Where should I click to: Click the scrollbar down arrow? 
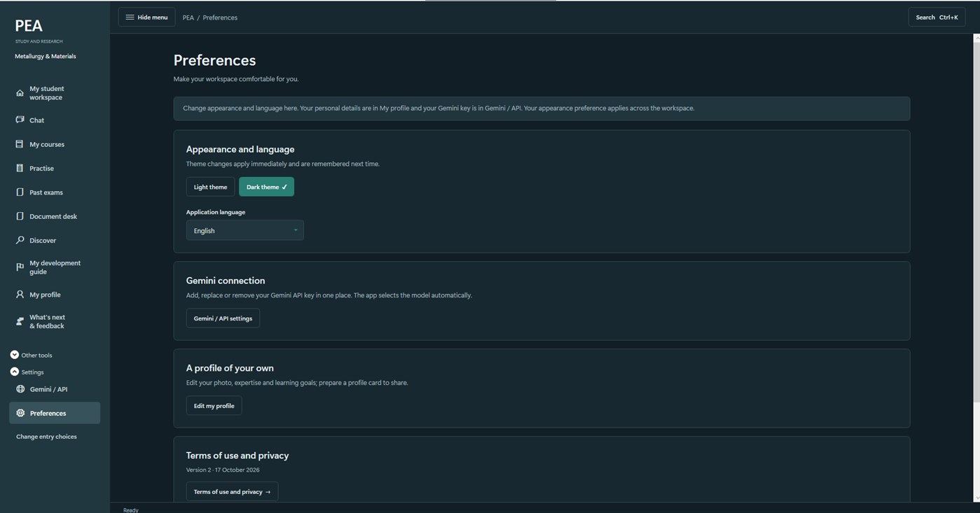[976, 498]
